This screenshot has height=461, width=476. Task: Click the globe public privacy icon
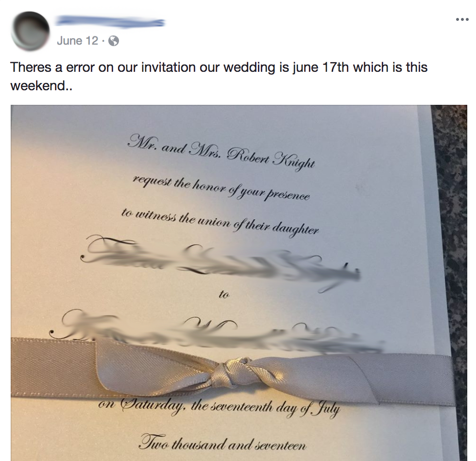[114, 41]
